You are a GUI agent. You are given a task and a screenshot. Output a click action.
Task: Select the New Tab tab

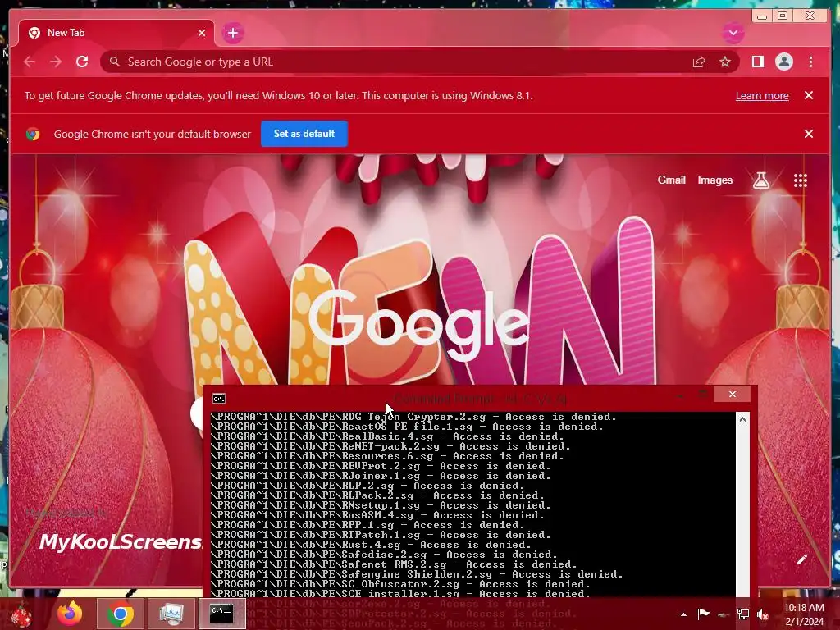[x=116, y=33]
